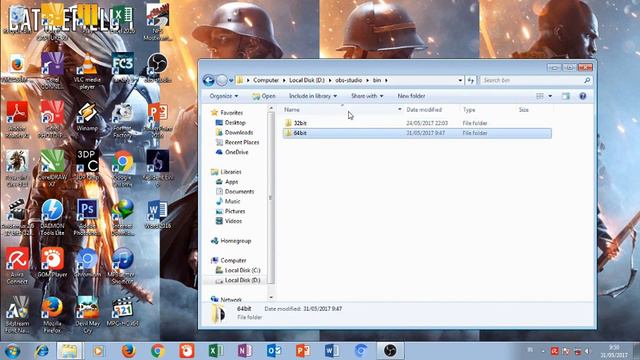Expand the view options arrow
640x360 pixels.
point(550,96)
